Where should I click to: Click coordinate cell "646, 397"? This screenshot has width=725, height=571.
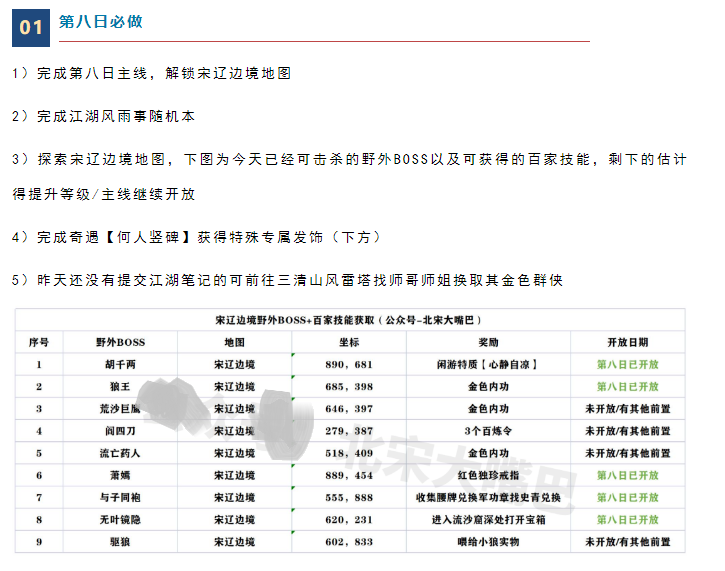(x=349, y=409)
